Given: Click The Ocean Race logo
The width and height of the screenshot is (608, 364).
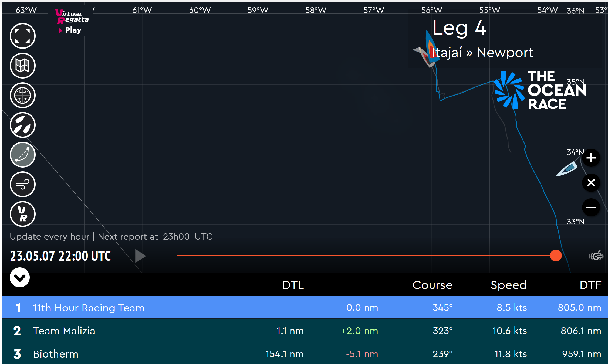Looking at the screenshot, I should (540, 90).
